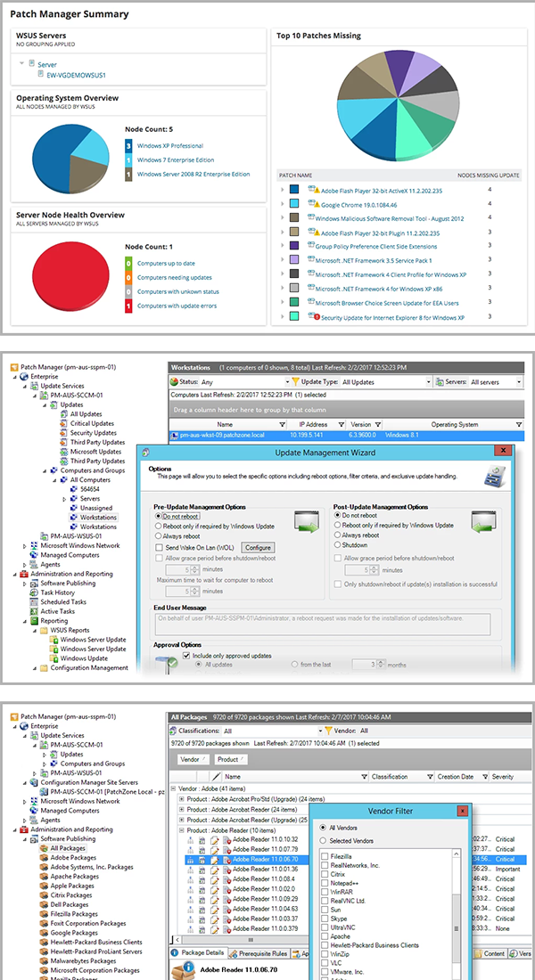Viewport: 535px width, 980px height.
Task: Click the pencil column header icon
Action: 217,776
